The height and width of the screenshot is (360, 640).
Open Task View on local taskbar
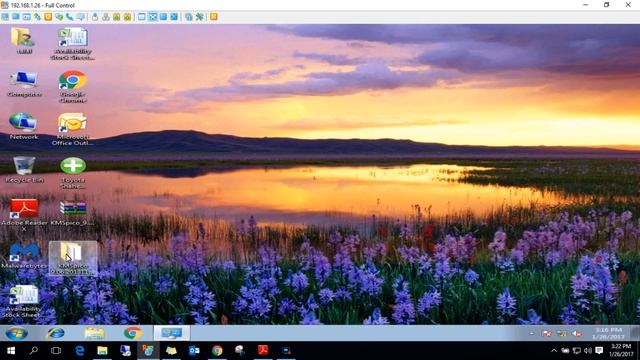[56, 351]
